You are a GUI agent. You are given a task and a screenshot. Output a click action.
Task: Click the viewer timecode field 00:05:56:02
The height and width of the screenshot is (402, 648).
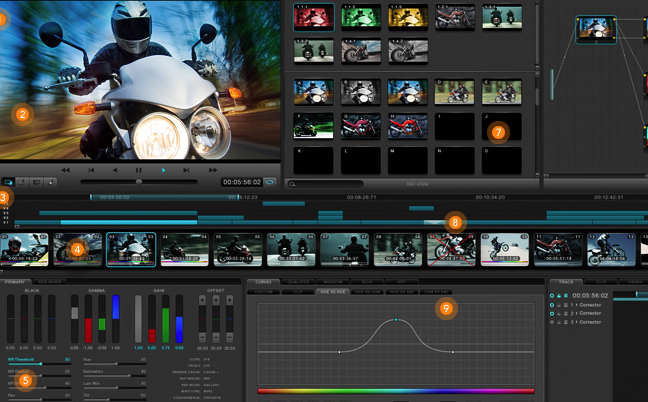click(x=242, y=182)
